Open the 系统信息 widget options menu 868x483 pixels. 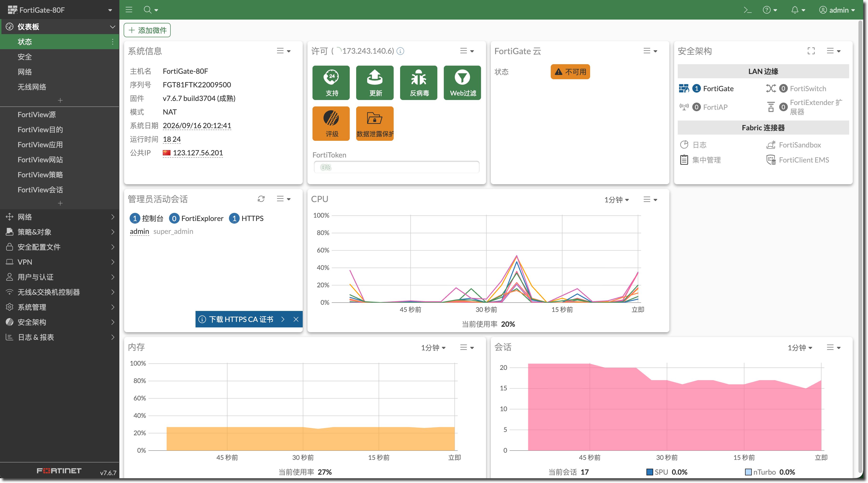point(283,51)
